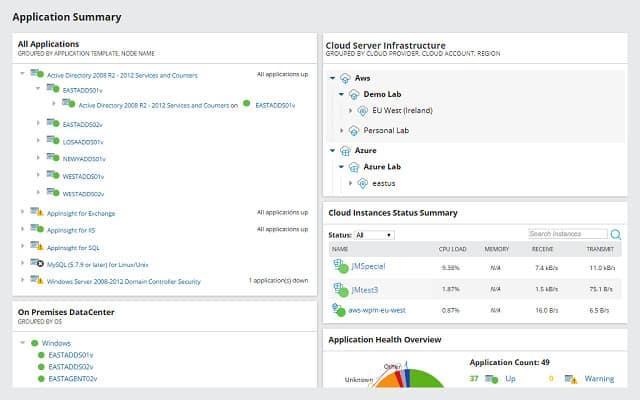
Task: Collapse the Aws cloud provider
Action: click(333, 78)
